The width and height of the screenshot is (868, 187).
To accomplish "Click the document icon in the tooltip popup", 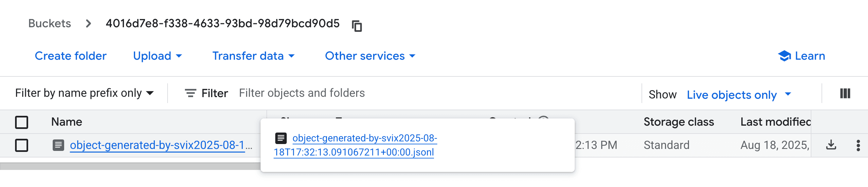I will point(281,138).
